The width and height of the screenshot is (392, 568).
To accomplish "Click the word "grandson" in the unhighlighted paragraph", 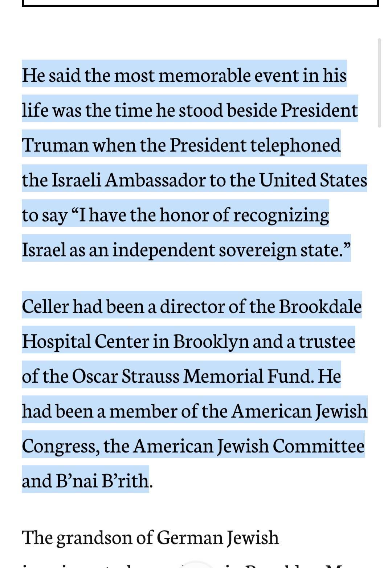I will click(94, 537).
